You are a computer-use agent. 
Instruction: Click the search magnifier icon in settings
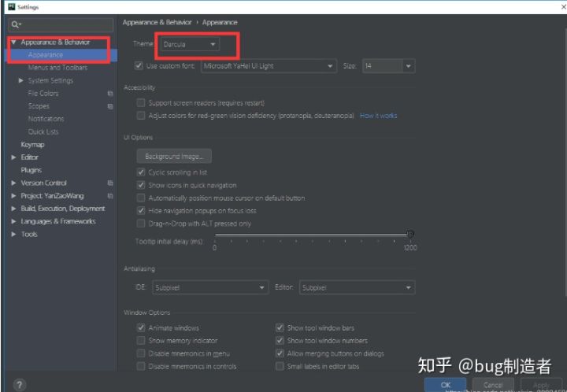pos(15,24)
